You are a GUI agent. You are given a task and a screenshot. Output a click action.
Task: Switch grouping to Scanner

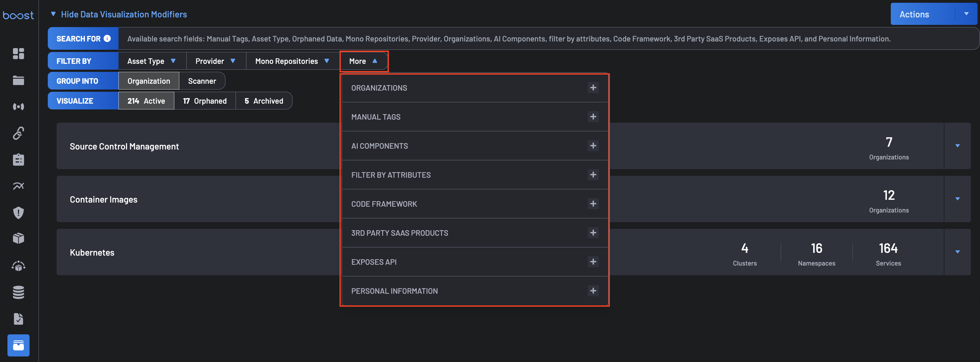202,81
